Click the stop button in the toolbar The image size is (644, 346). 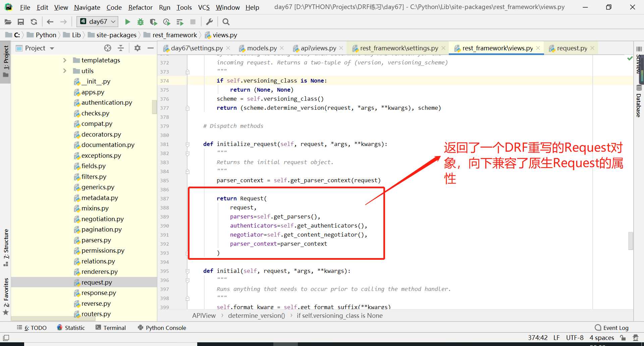tap(193, 22)
